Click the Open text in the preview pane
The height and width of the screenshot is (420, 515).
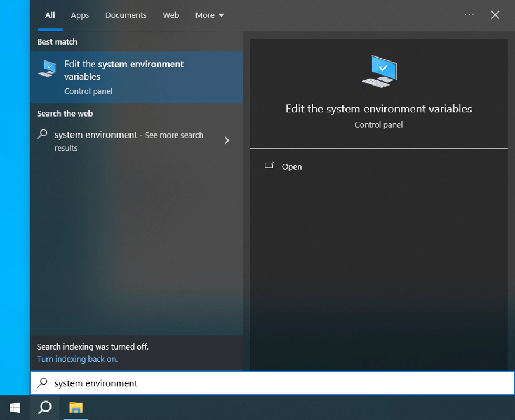292,167
